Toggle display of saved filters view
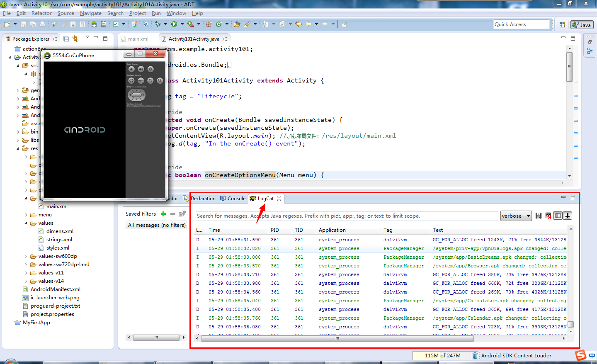 click(558, 216)
